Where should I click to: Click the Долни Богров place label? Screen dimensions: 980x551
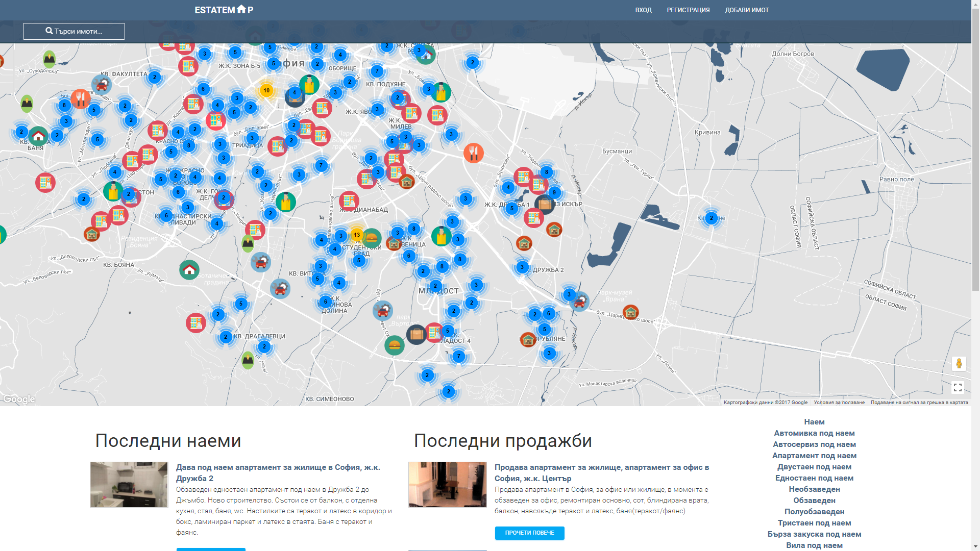click(793, 54)
